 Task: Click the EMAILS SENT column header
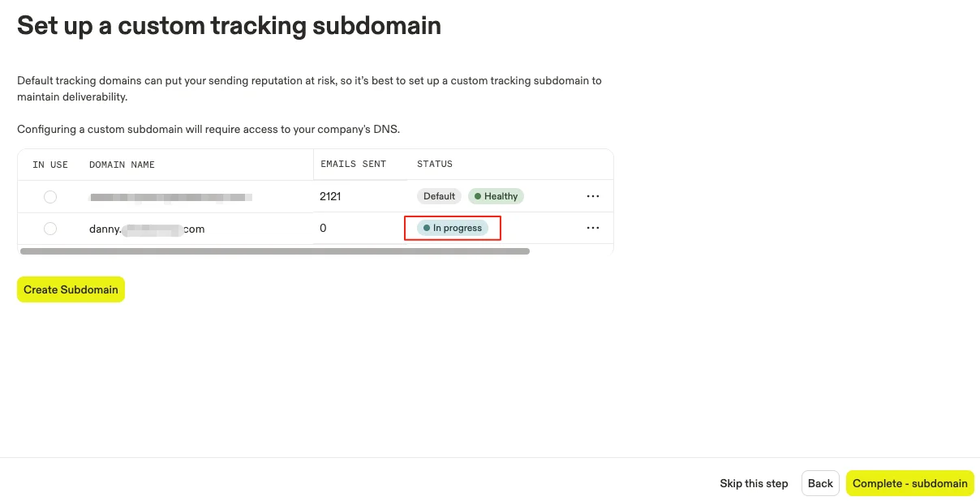click(x=353, y=164)
